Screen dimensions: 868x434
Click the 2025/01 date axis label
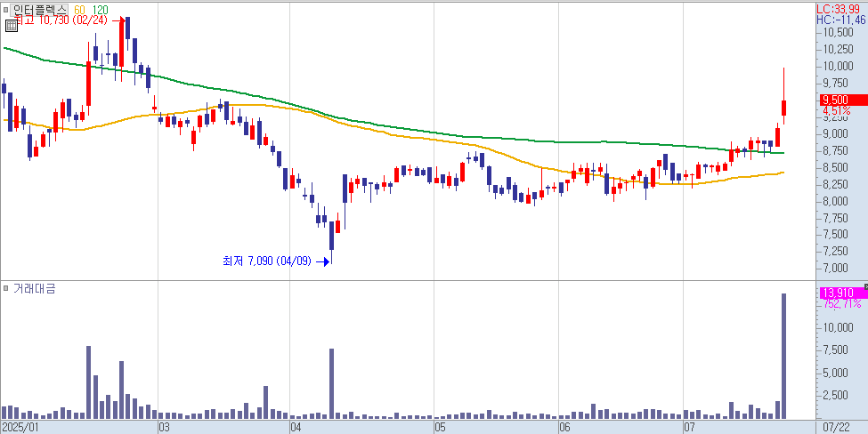pos(20,428)
